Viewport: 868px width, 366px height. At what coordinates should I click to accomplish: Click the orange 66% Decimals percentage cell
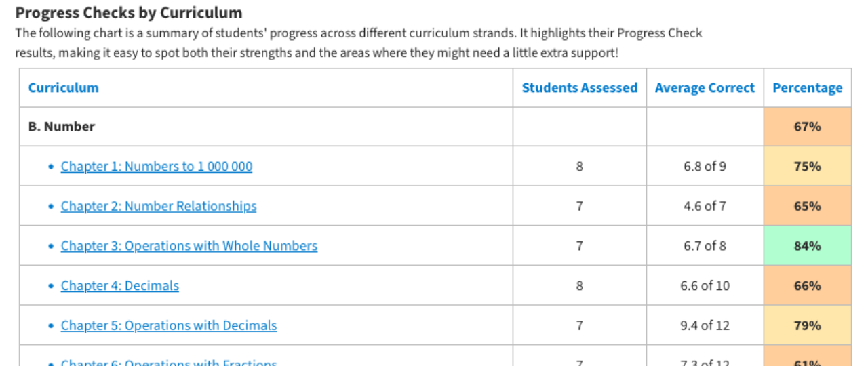807,286
